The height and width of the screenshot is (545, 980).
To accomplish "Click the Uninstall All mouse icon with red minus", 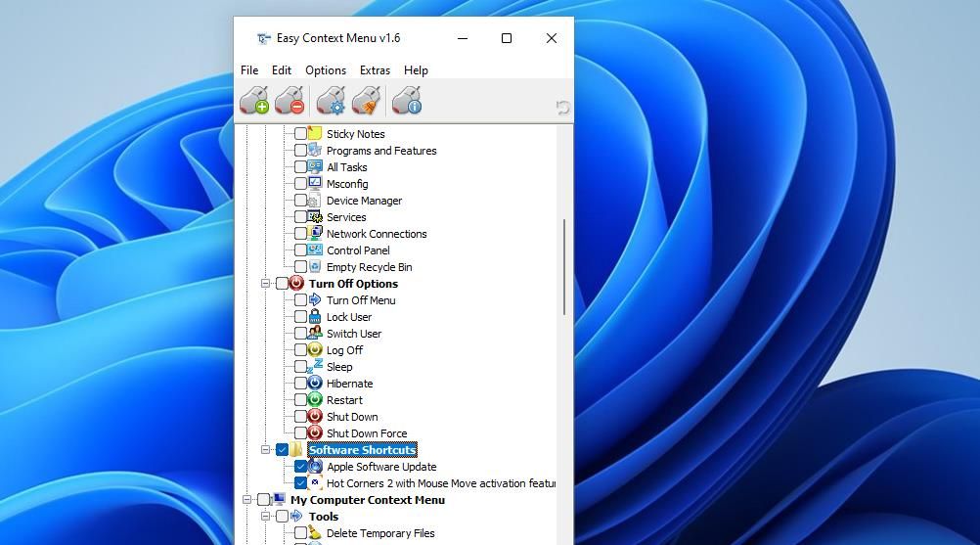I will coord(290,101).
